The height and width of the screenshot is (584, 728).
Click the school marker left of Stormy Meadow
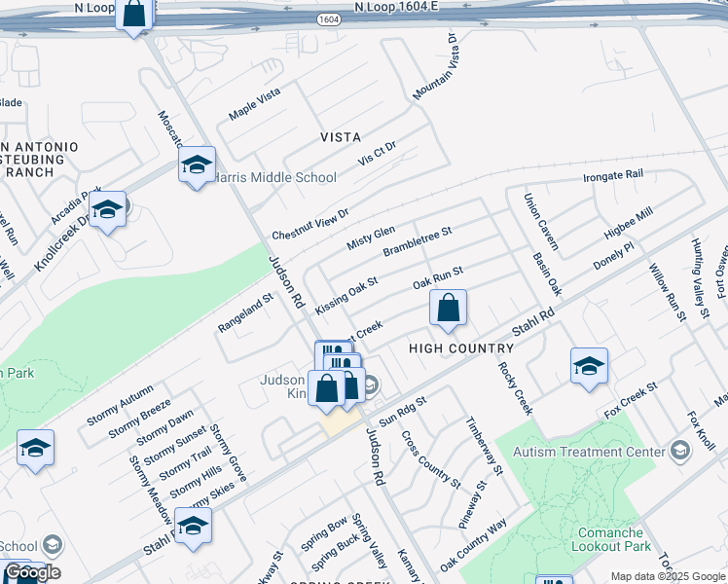click(35, 449)
